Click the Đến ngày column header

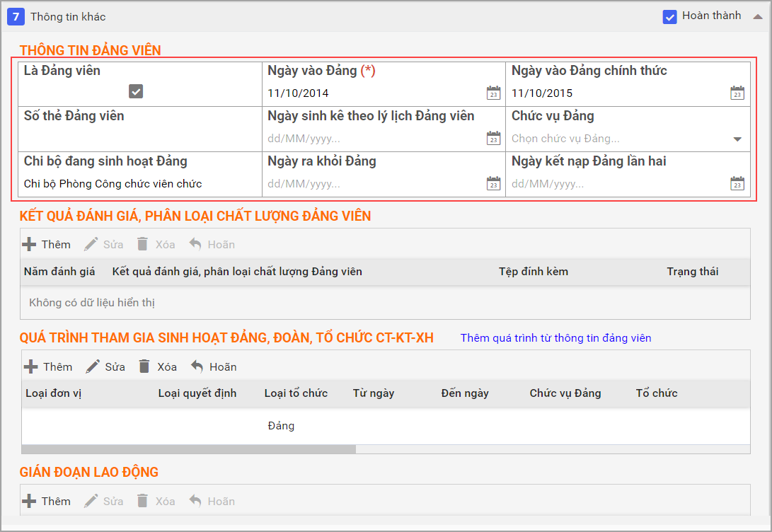[x=465, y=393]
